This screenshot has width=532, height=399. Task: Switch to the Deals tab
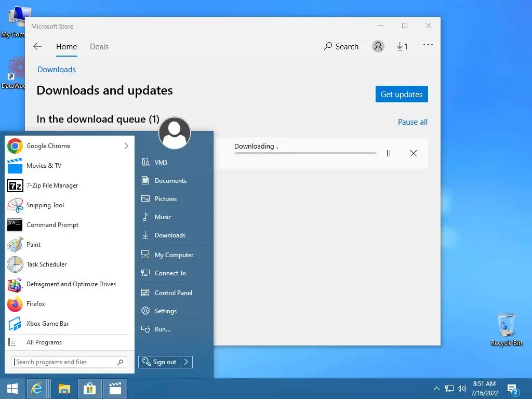click(x=99, y=46)
